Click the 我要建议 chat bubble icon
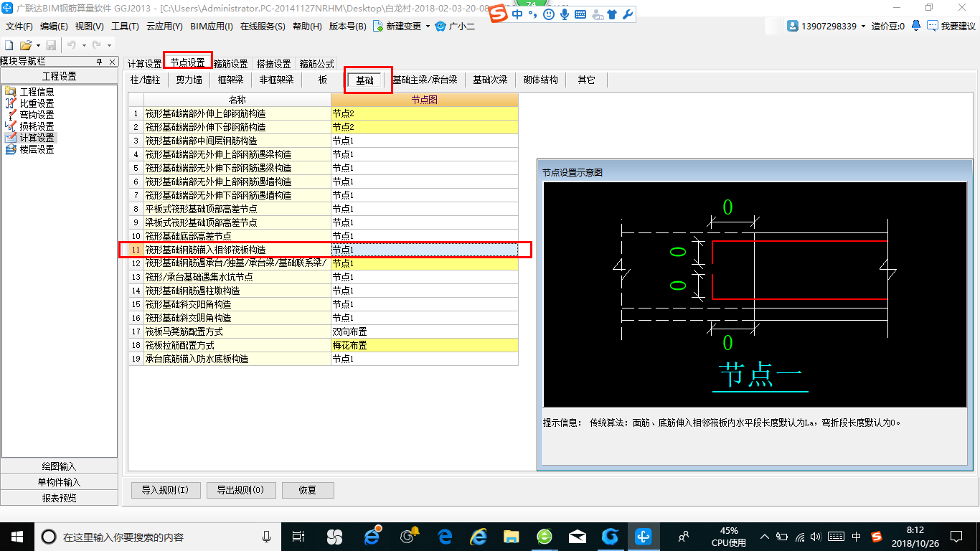 pyautogui.click(x=933, y=26)
